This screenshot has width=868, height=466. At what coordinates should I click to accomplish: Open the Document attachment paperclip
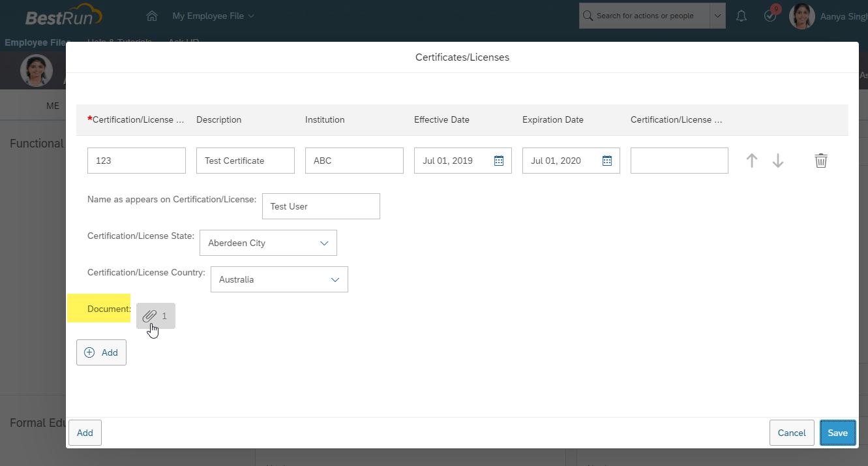tap(156, 316)
